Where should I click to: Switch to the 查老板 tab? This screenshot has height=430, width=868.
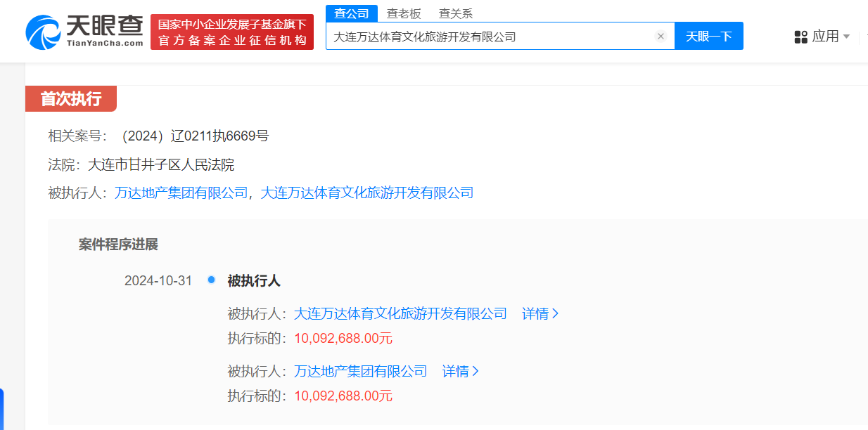404,13
